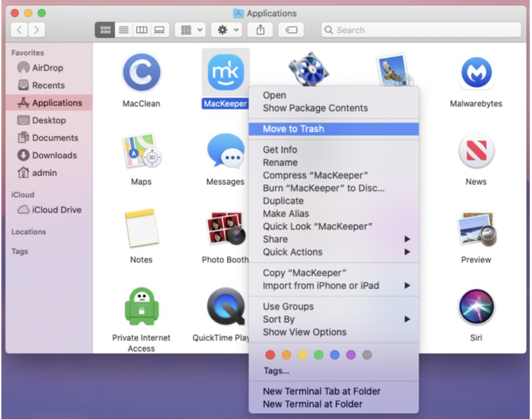Open Applications in the sidebar
This screenshot has height=419, width=532.
click(x=49, y=102)
